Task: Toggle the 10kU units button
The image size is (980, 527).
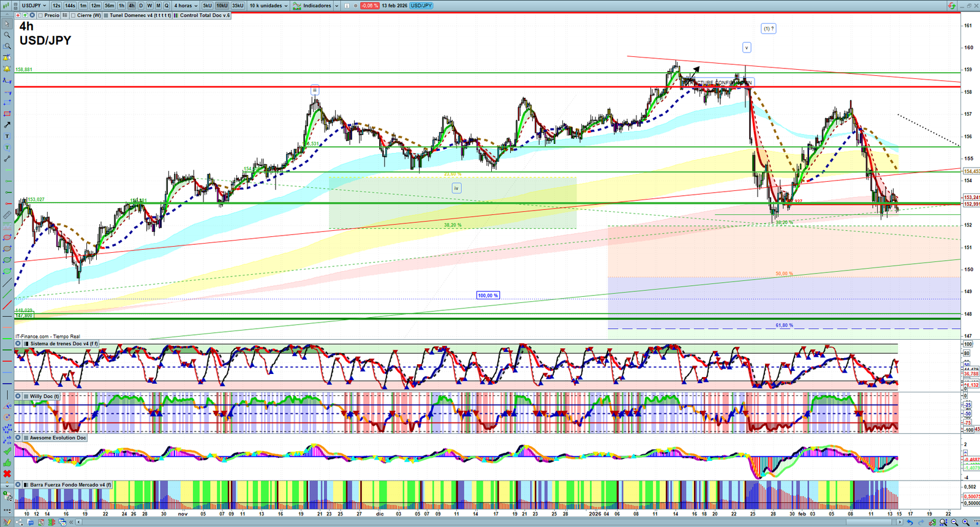Action: pyautogui.click(x=222, y=6)
